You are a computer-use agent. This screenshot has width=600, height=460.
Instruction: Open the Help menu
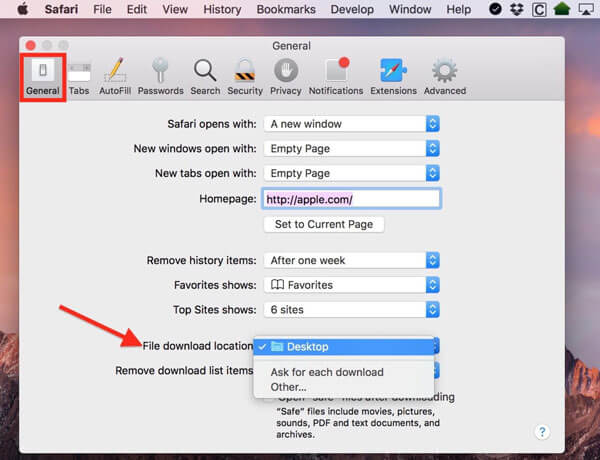click(x=458, y=9)
